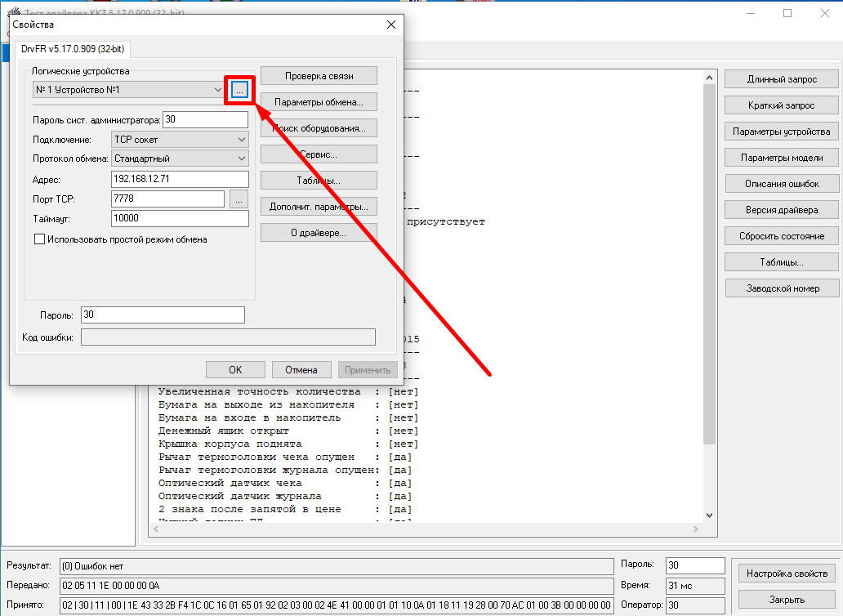This screenshot has height=616, width=843.
Task: Open the Сервис dialog
Action: (x=319, y=154)
